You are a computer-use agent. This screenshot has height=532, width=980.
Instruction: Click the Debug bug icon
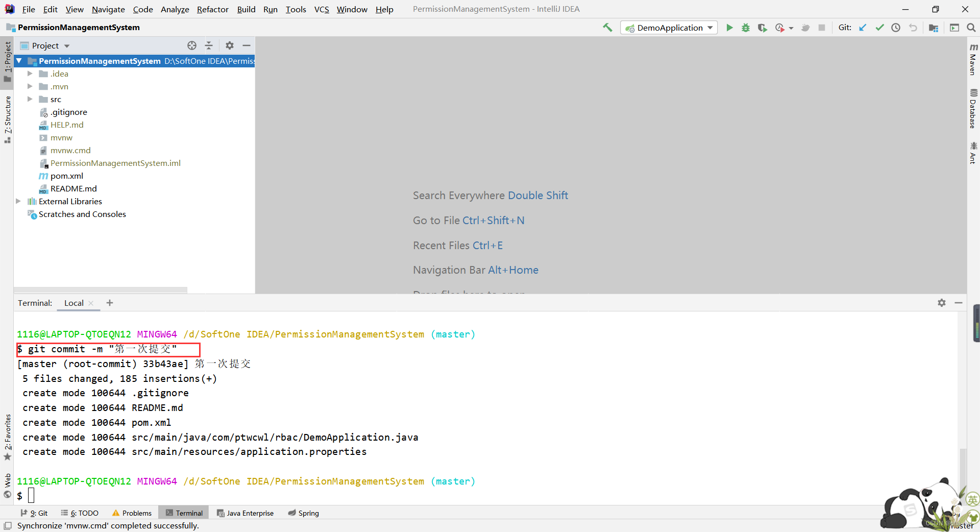pos(746,28)
